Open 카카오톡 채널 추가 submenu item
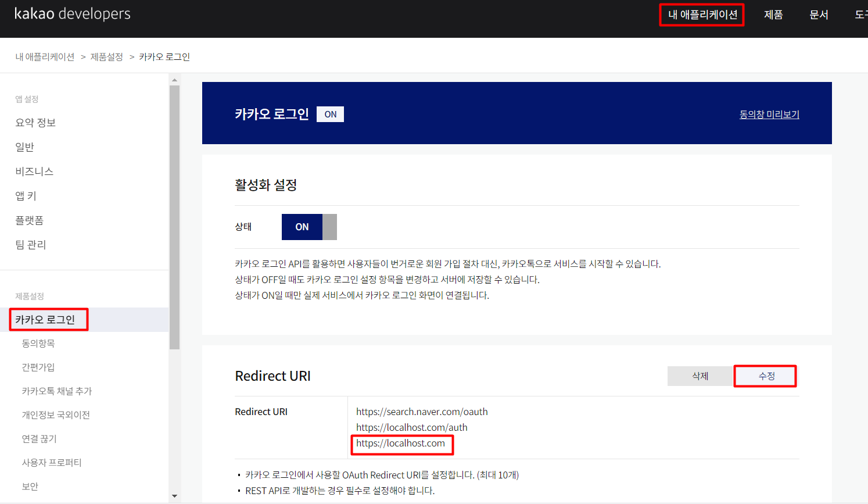This screenshot has width=868, height=504. tap(57, 391)
